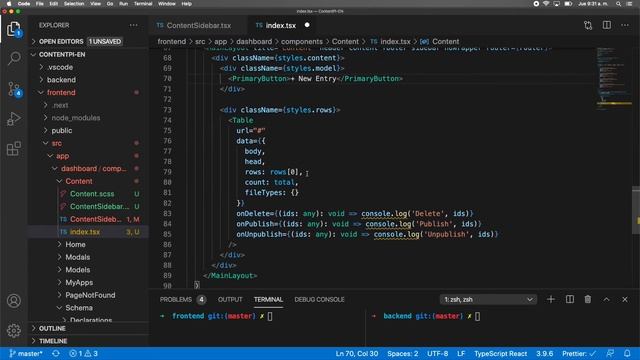Click 'dashboard' in the breadcrumb
Viewport: 640px width, 360px height.
(x=254, y=41)
